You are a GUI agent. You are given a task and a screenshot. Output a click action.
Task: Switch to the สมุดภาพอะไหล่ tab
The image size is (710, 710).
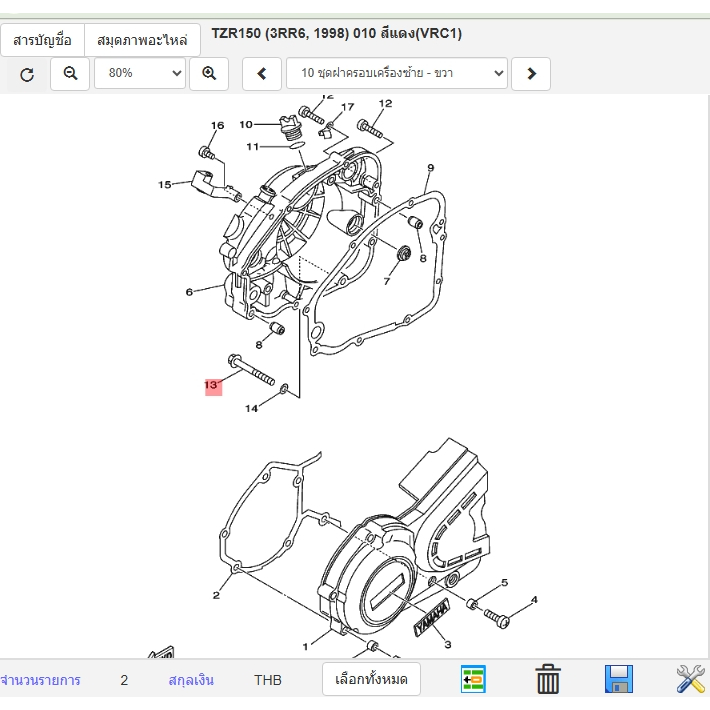pyautogui.click(x=142, y=40)
